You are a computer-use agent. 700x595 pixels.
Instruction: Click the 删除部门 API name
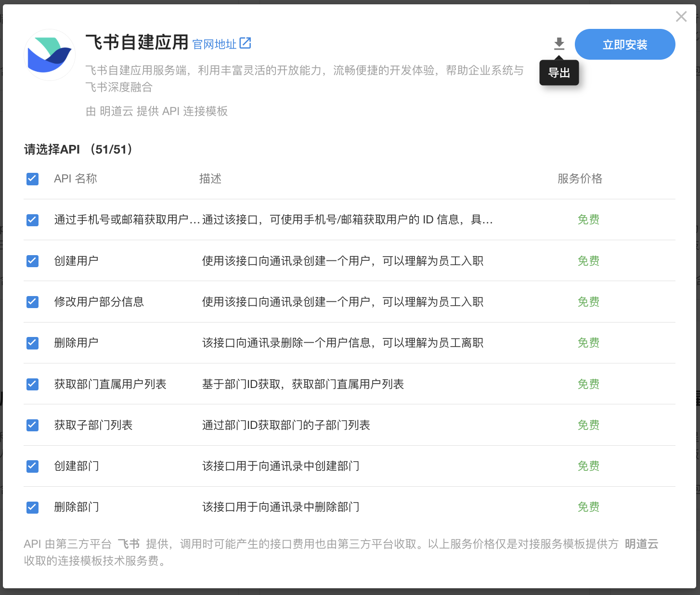point(76,507)
